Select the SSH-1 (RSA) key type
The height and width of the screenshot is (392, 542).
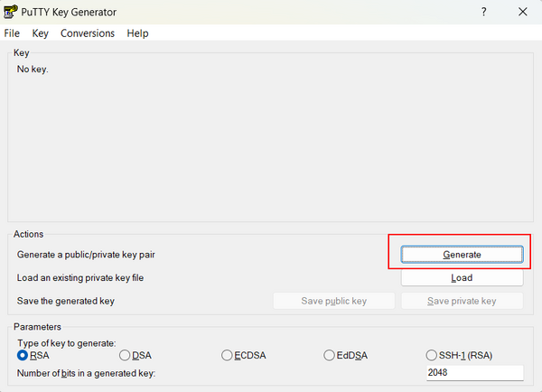pos(459,355)
